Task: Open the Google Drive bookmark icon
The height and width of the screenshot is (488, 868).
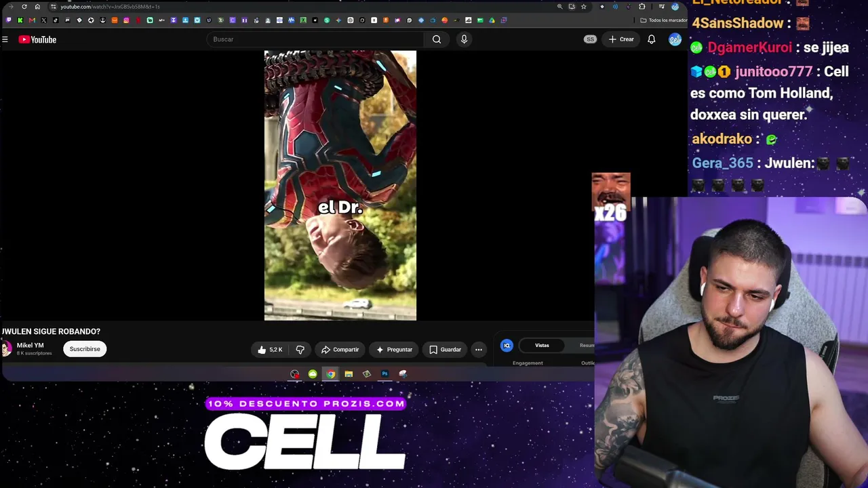Action: click(492, 20)
